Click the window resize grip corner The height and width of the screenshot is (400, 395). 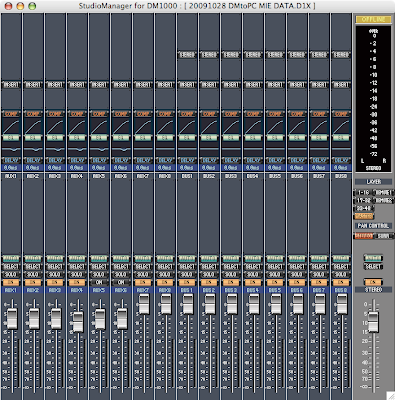tap(391, 396)
